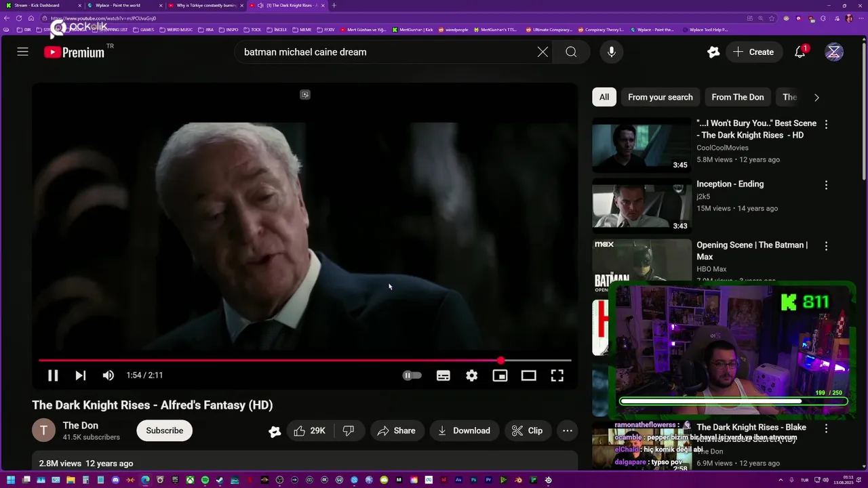The image size is (868, 488).
Task: Open Windows Start menu
Action: click(11, 480)
